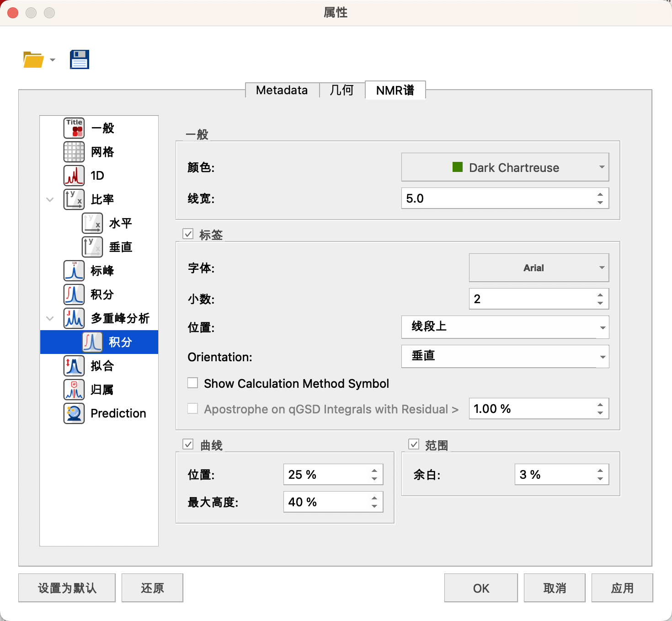This screenshot has height=621, width=672.
Task: Select the Prediction icon
Action: click(74, 413)
